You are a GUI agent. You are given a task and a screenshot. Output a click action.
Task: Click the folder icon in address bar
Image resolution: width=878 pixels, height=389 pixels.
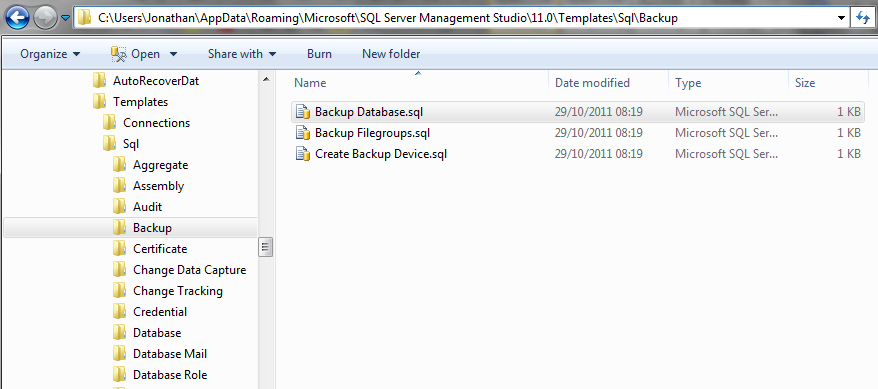(x=85, y=18)
